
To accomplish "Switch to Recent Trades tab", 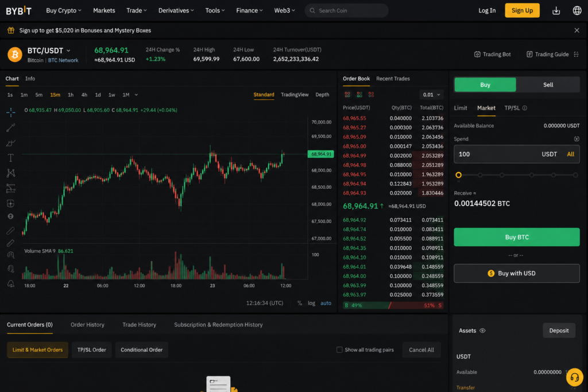I will tap(393, 79).
